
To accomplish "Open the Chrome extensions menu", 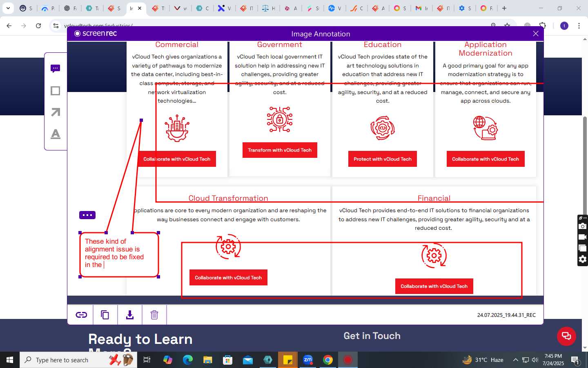I will 543,25.
